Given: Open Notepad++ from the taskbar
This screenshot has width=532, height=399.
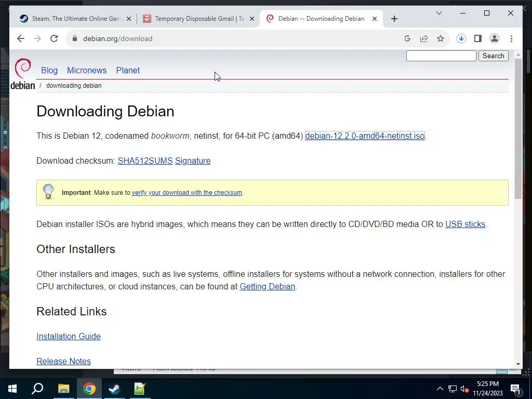Looking at the screenshot, I should [x=140, y=389].
